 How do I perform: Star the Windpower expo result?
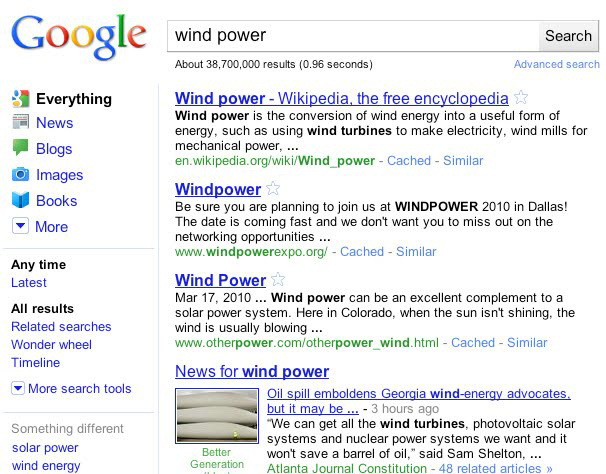click(273, 188)
